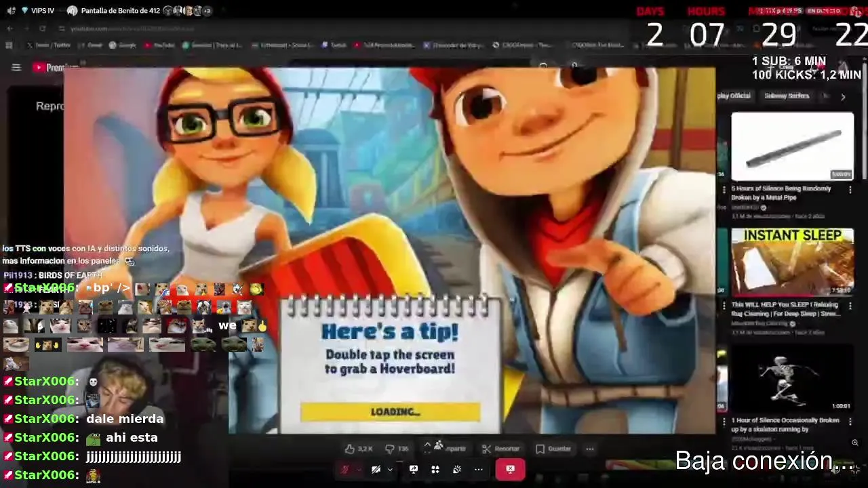Open the 'Hours of Silence... Metal Pipe' title
Screen dimensions: 868x488
pos(781,193)
